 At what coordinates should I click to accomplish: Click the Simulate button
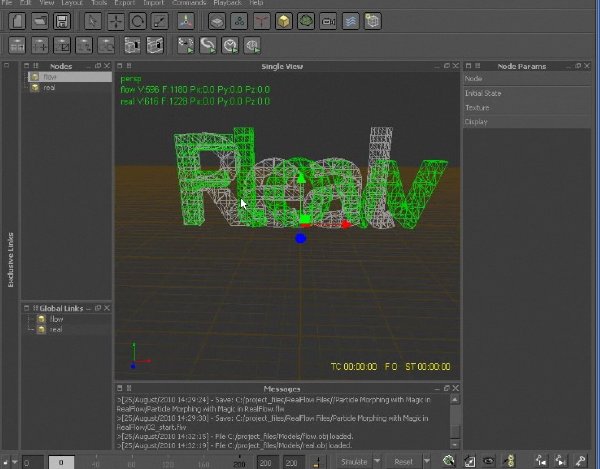[x=354, y=462]
